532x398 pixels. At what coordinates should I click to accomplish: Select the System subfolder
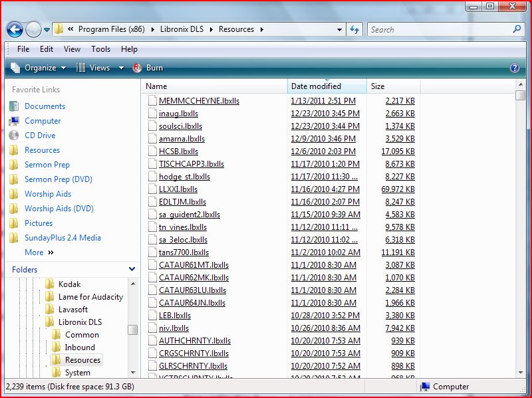(78, 373)
